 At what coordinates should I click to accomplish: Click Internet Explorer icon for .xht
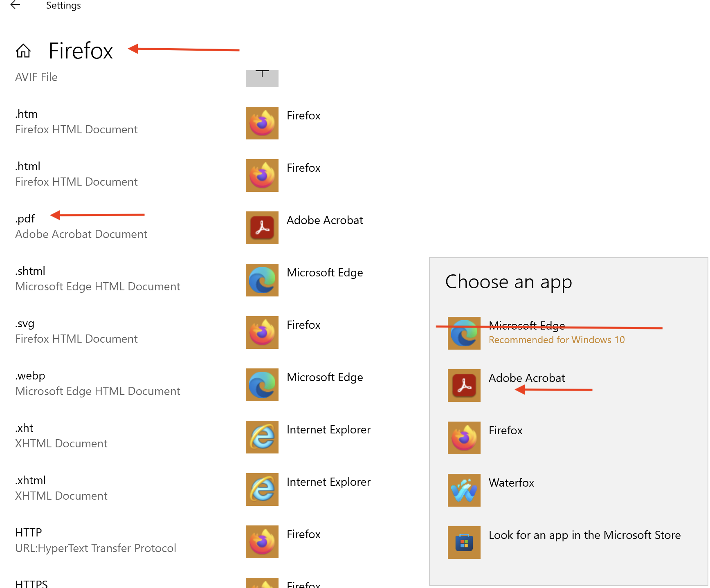click(262, 437)
